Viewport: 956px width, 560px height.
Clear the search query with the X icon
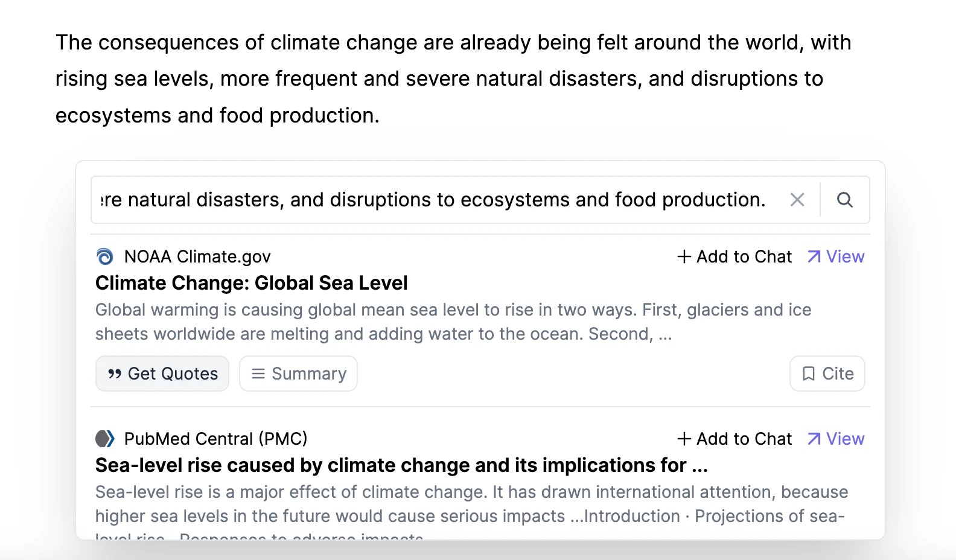point(797,200)
